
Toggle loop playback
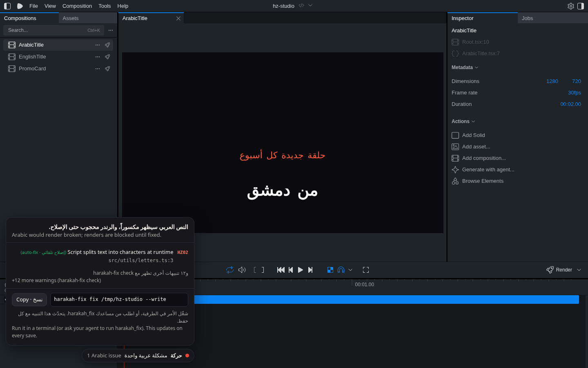click(x=230, y=270)
